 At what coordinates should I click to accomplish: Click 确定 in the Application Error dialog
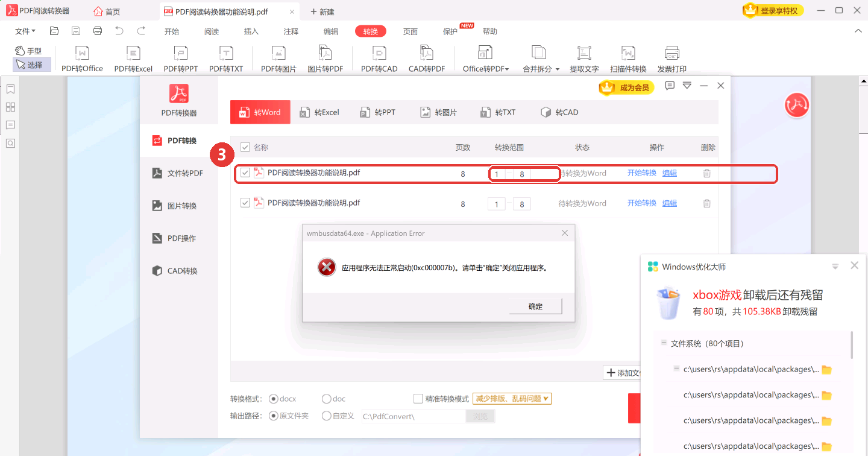point(535,306)
